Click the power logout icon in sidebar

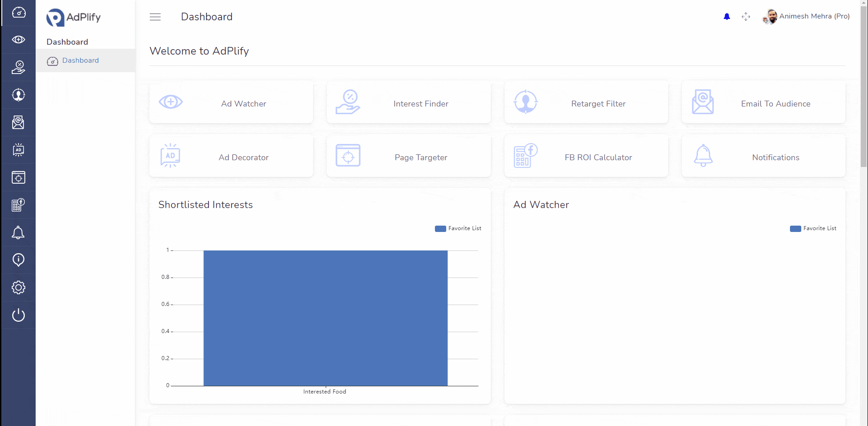click(18, 315)
